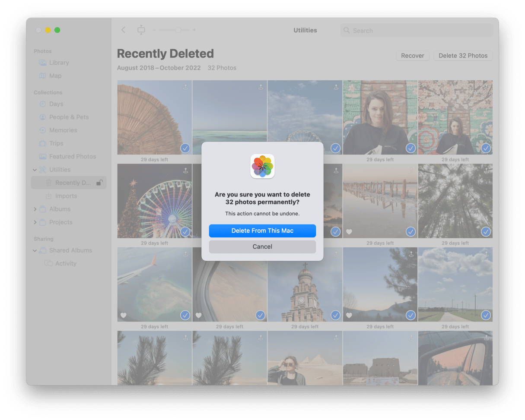
Task: Open Imports in the sidebar
Action: (x=66, y=196)
